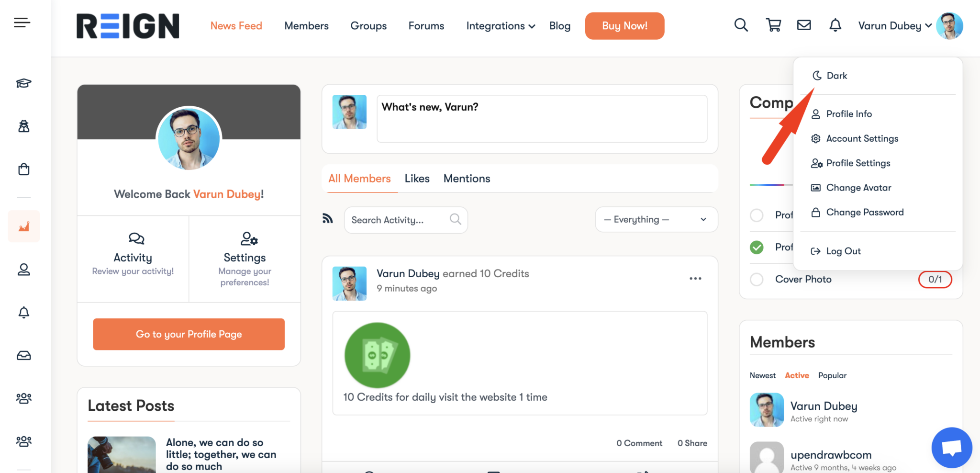
Task: Switch to the Mentions tab
Action: (x=467, y=179)
